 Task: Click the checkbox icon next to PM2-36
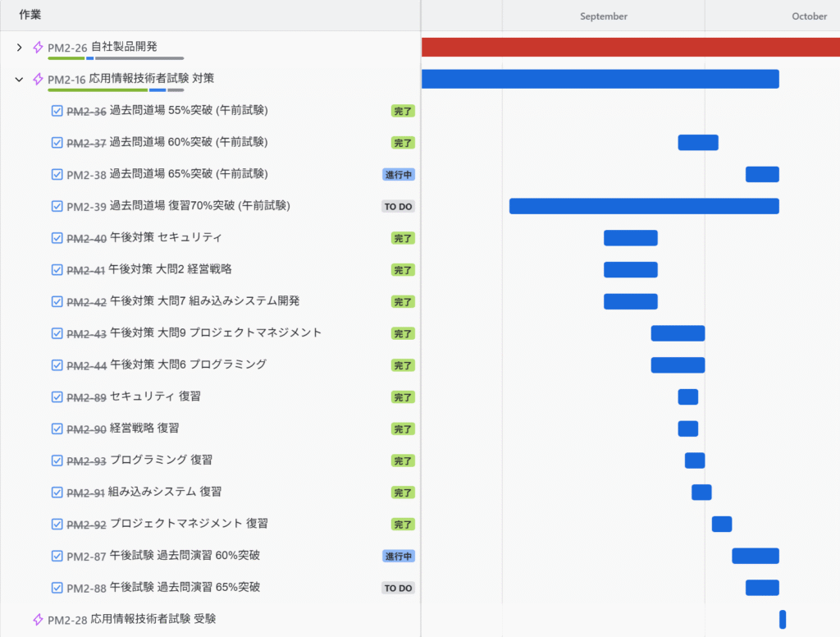57,111
